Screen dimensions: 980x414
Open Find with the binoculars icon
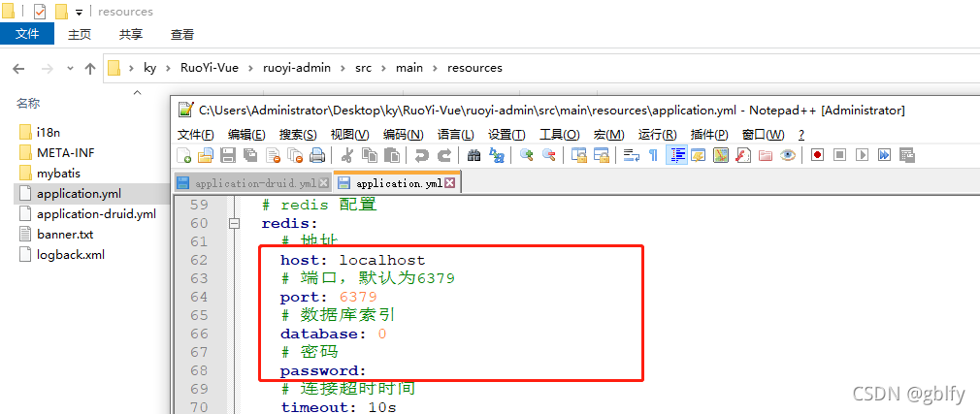point(474,155)
